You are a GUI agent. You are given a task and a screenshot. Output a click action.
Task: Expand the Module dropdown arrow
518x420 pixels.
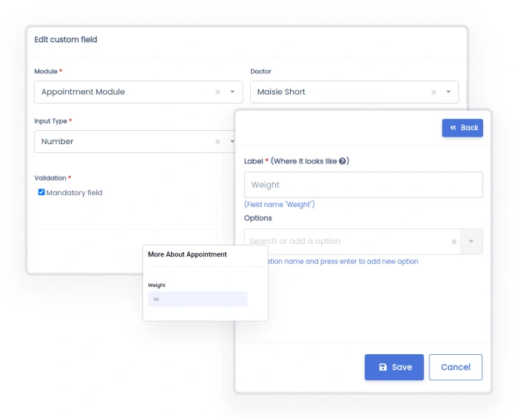tap(232, 92)
